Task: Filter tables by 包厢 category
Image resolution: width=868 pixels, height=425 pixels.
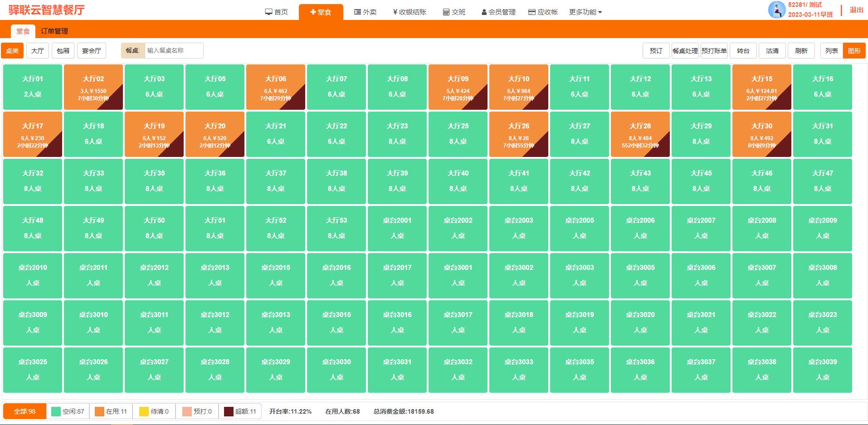Action: tap(63, 51)
